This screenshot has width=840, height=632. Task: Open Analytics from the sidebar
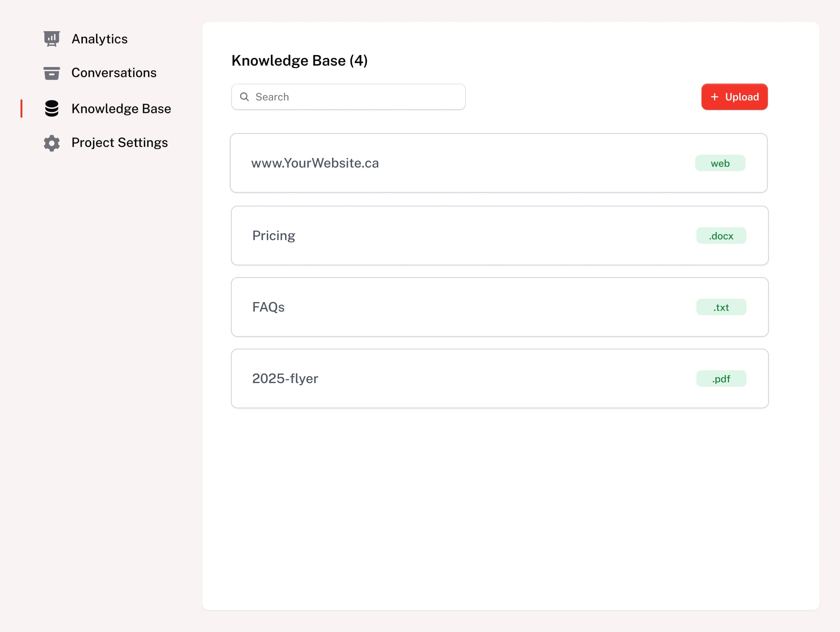pos(99,39)
